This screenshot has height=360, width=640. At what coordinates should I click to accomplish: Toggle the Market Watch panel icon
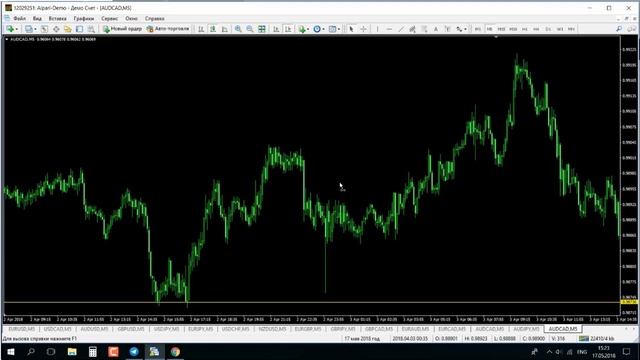coord(44,29)
